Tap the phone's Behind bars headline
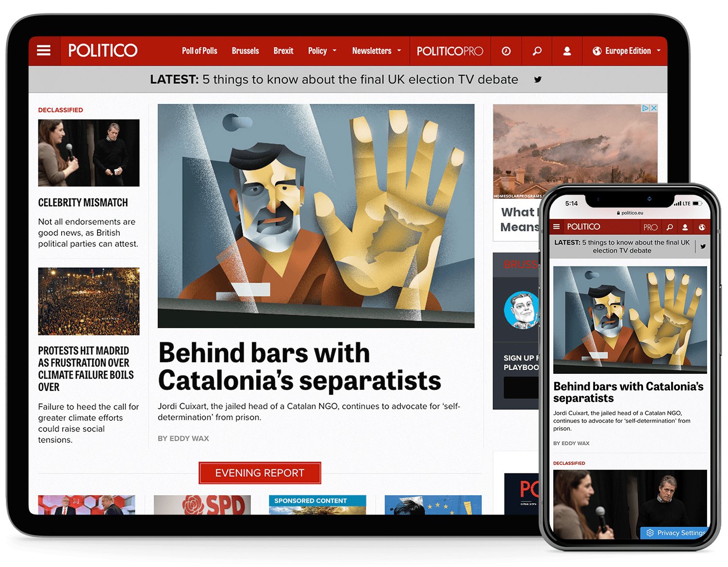Screen dimensions: 728x567 click(x=629, y=392)
